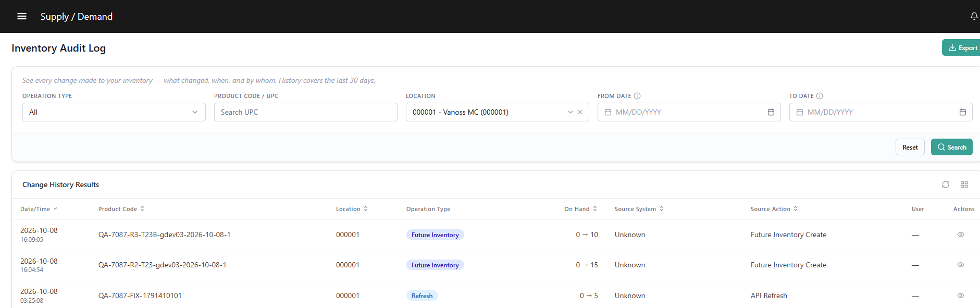Click the Operation Type column header
Screen dimensions: 980x308
428,209
